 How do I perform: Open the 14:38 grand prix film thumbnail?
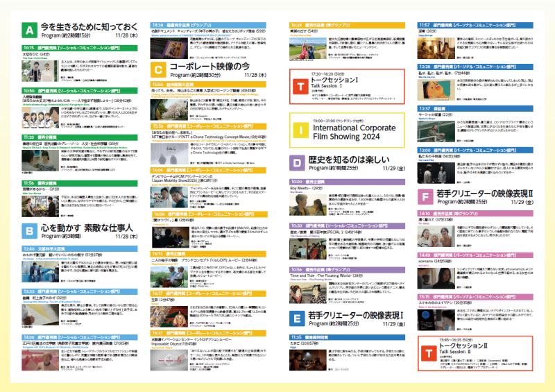(169, 48)
